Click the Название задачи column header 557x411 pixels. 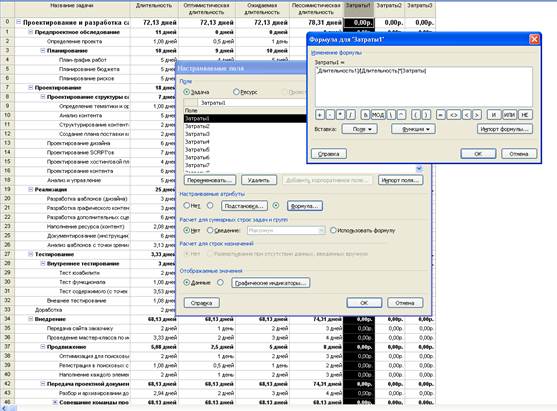[72, 9]
